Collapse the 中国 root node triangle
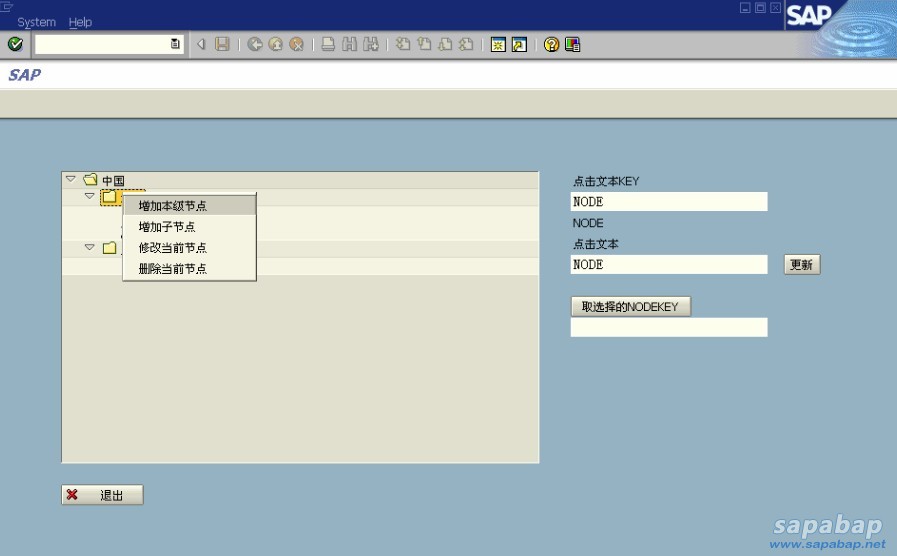Image resolution: width=897 pixels, height=556 pixels. point(71,180)
